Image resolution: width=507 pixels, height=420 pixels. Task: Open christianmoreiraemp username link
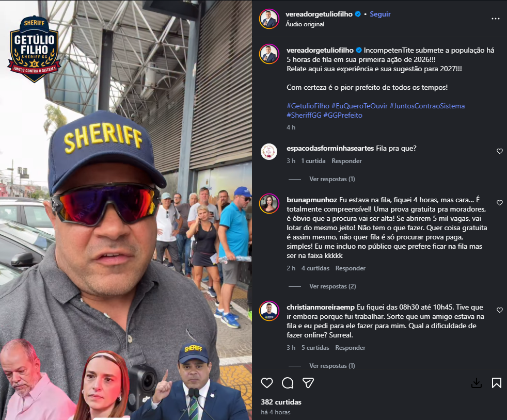(321, 307)
